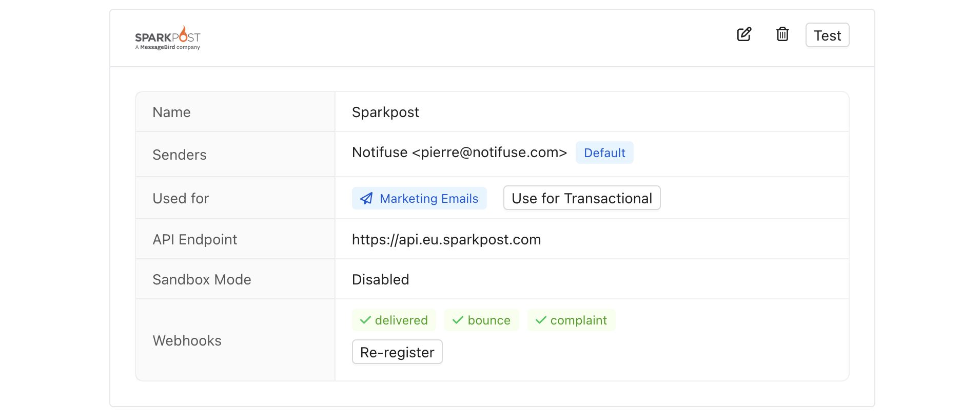Click the API Endpoint row label
Image resolution: width=980 pixels, height=420 pixels.
click(x=194, y=240)
